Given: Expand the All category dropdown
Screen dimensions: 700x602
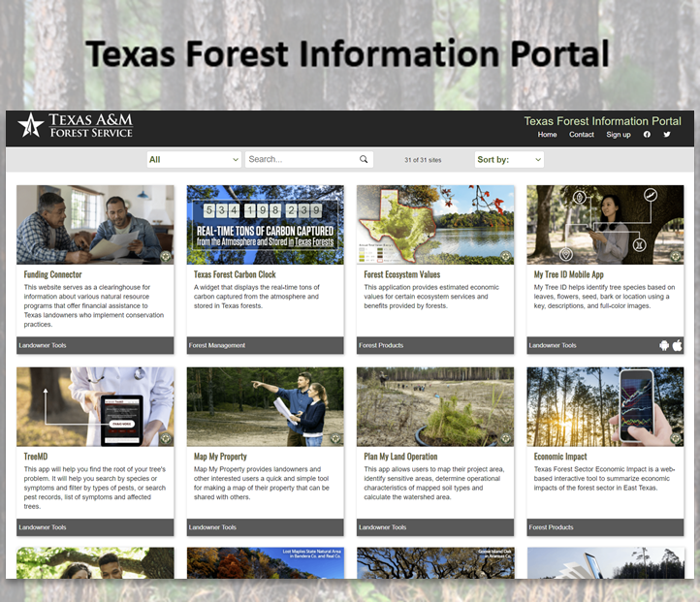Looking at the screenshot, I should tap(194, 159).
